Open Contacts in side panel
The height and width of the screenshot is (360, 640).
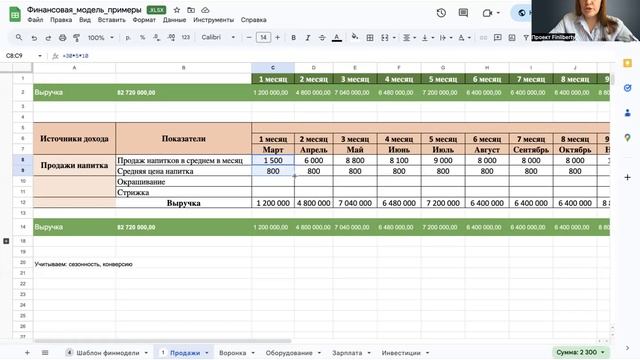tap(627, 113)
